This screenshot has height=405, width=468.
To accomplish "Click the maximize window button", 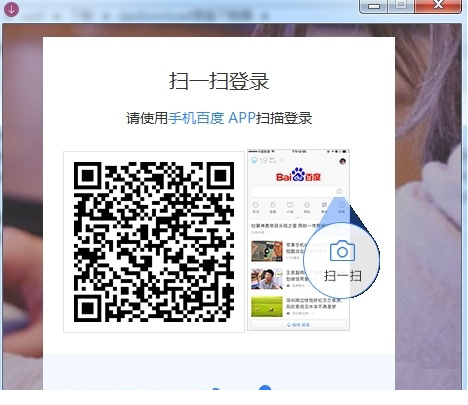I will click(x=401, y=6).
